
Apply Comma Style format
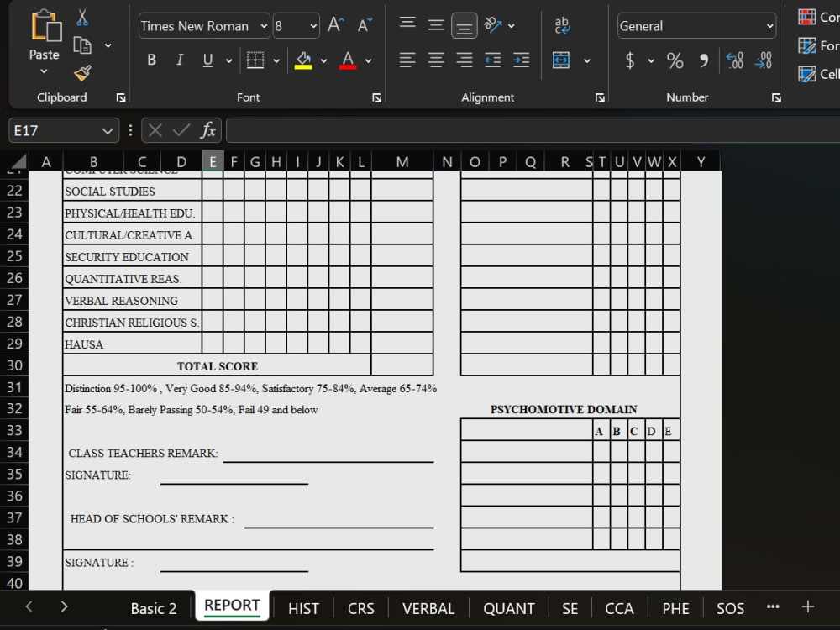coord(704,60)
